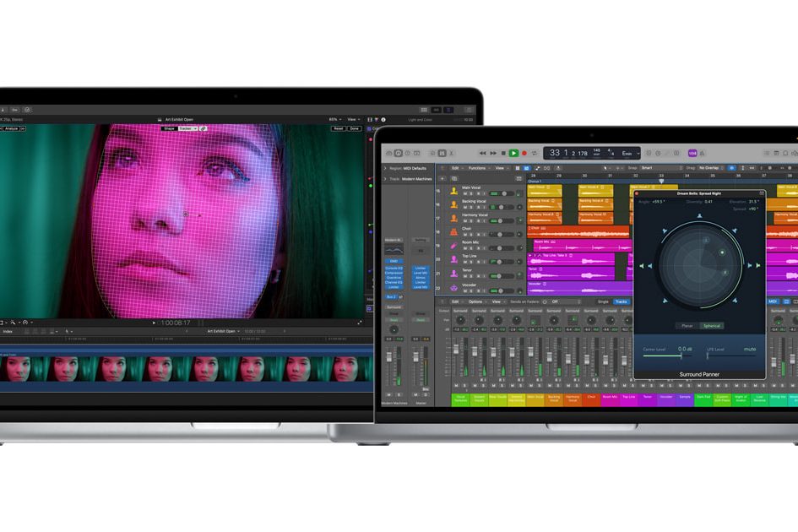Click the Main Vocal track's vocalist icon
This screenshot has width=798, height=532.
tap(453, 190)
